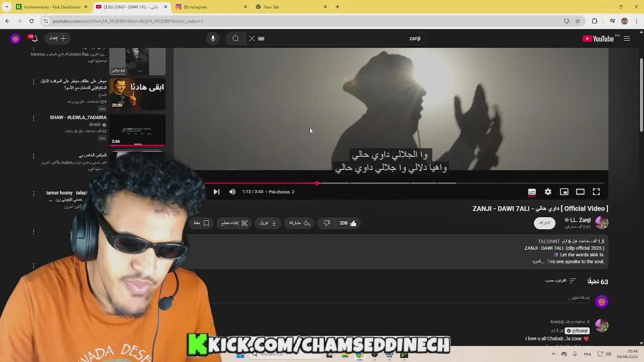Open the comments sort-by dropdown
Image resolution: width=644 pixels, height=362 pixels.
click(x=560, y=281)
